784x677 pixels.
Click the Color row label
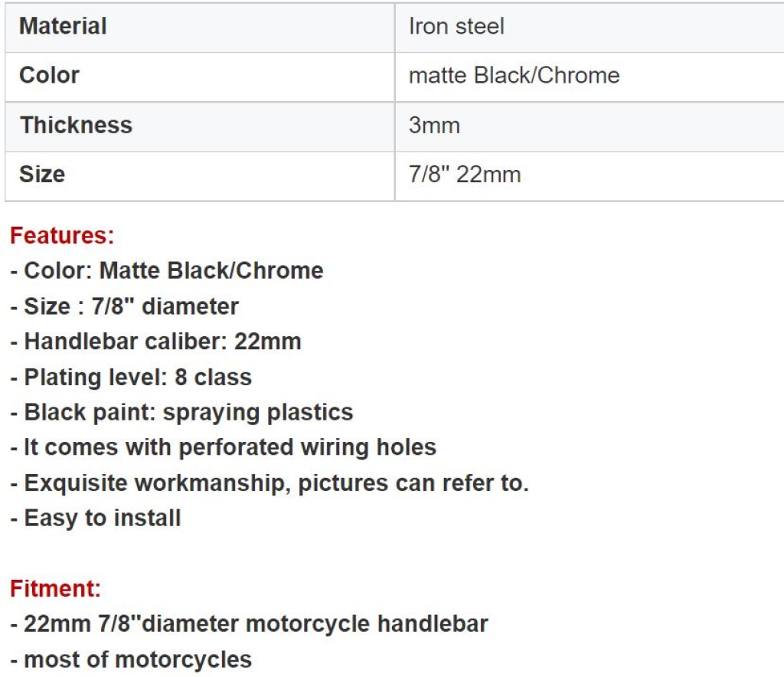click(x=200, y=77)
